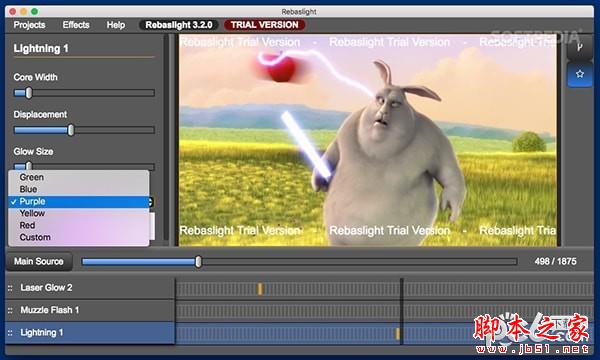This screenshot has height=360, width=600.
Task: Click the lightsaber blade in the video preview
Action: [306, 145]
